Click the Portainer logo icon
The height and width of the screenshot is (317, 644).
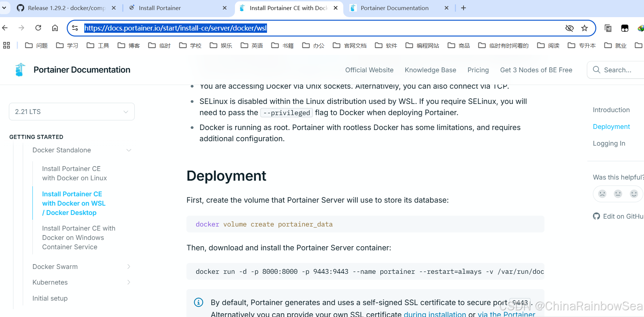click(20, 70)
